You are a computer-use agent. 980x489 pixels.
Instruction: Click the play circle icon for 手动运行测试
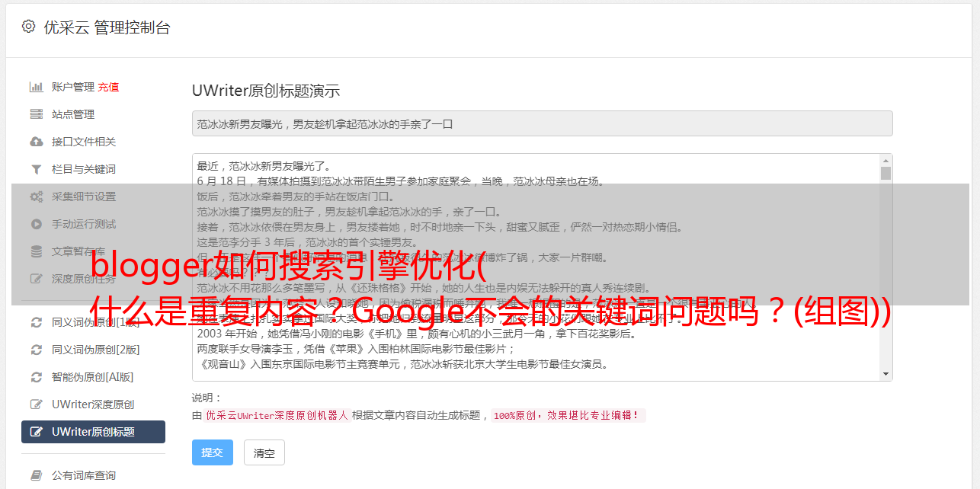point(36,224)
